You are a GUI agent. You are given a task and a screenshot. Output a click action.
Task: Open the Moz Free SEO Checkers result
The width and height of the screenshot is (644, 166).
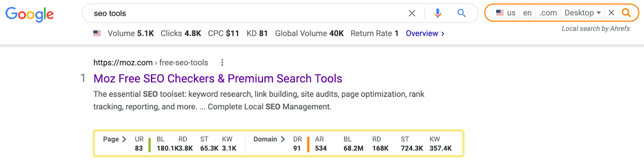tap(218, 79)
